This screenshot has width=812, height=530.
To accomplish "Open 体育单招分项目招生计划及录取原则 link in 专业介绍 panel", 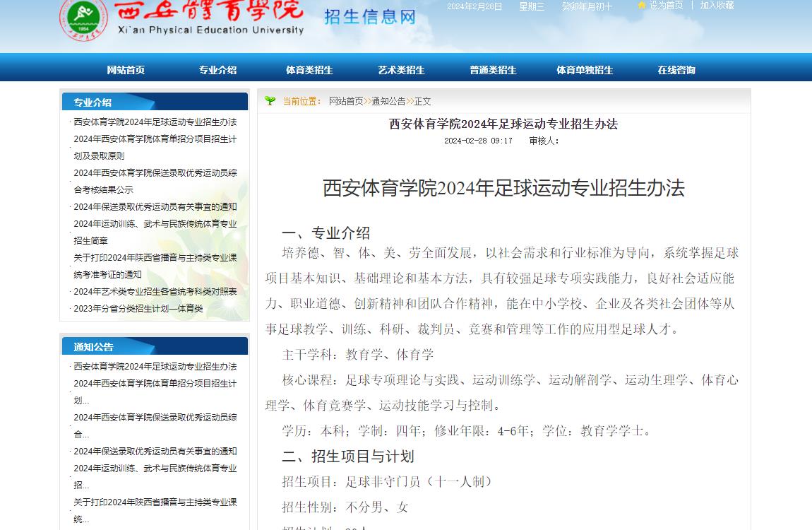I will pyautogui.click(x=155, y=147).
